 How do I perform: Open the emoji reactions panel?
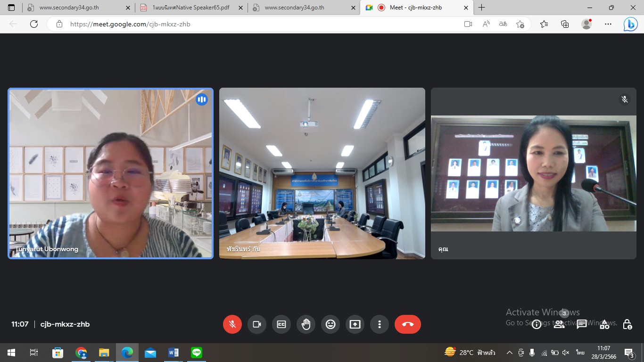click(x=330, y=324)
